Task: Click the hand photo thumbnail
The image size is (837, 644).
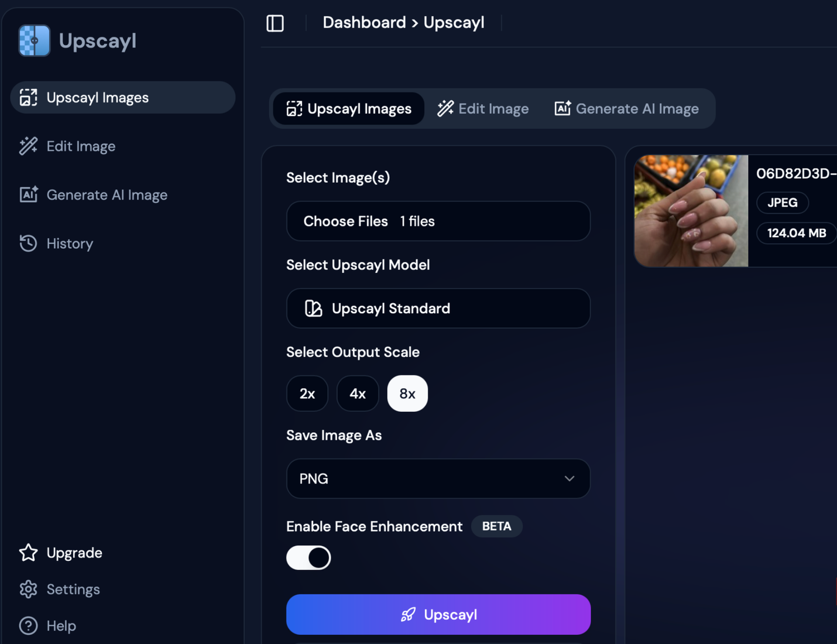Action: point(691,211)
